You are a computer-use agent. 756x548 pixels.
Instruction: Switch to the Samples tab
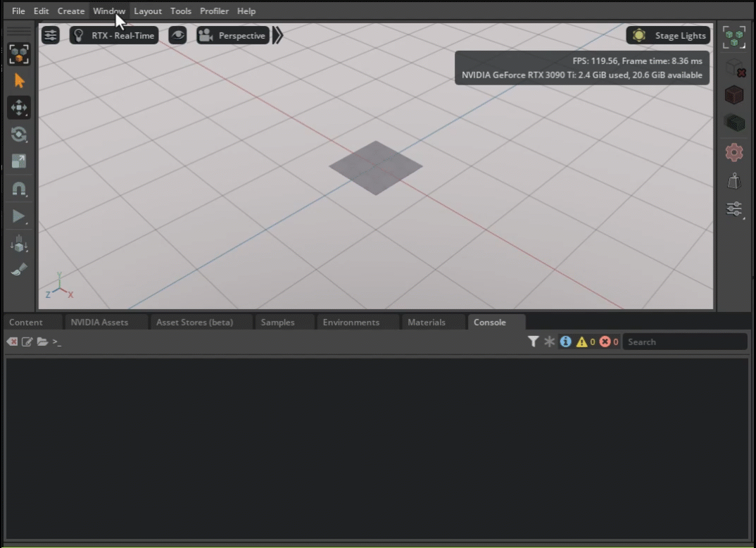tap(284, 322)
